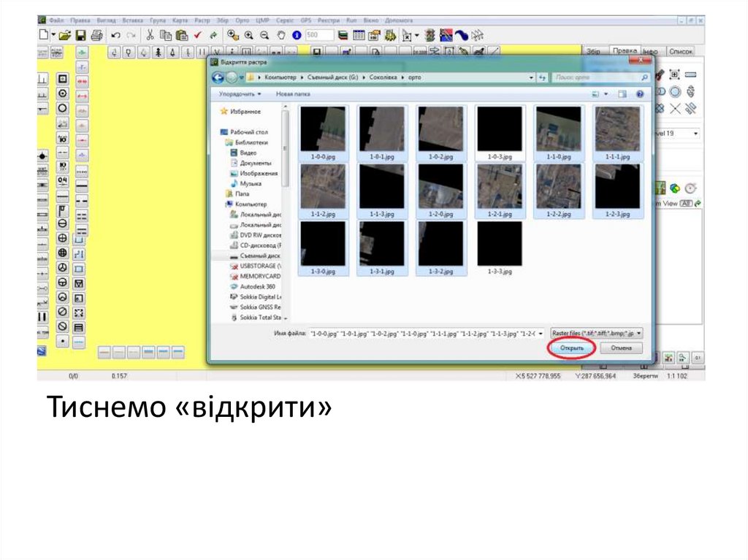This screenshot has height=560, width=748.
Task: Zoom out with the minus magnifier
Action: [x=264, y=35]
